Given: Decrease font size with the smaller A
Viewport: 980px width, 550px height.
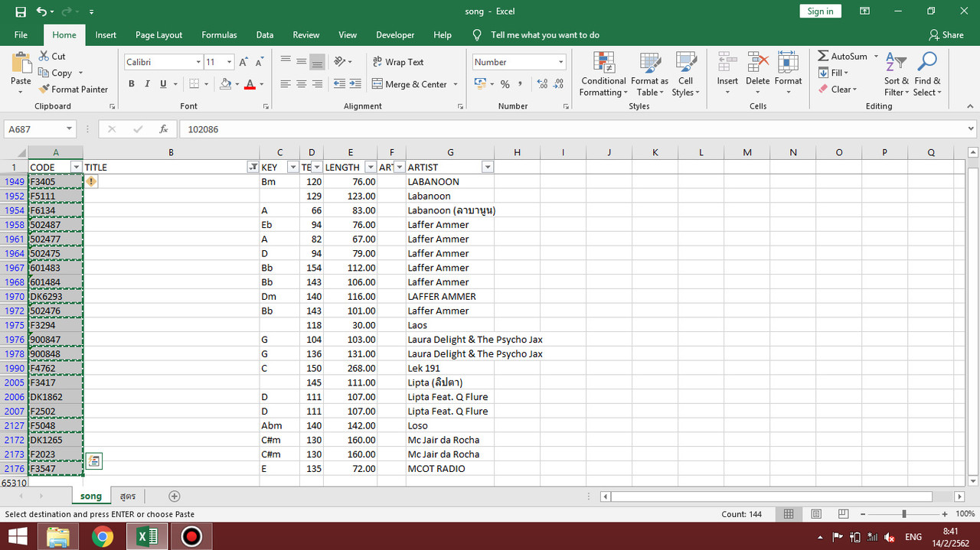Looking at the screenshot, I should pyautogui.click(x=260, y=62).
